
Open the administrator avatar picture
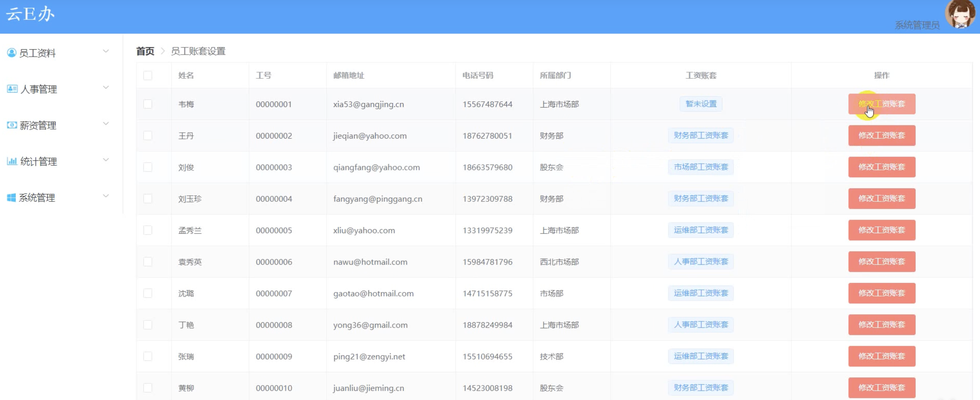tap(960, 14)
